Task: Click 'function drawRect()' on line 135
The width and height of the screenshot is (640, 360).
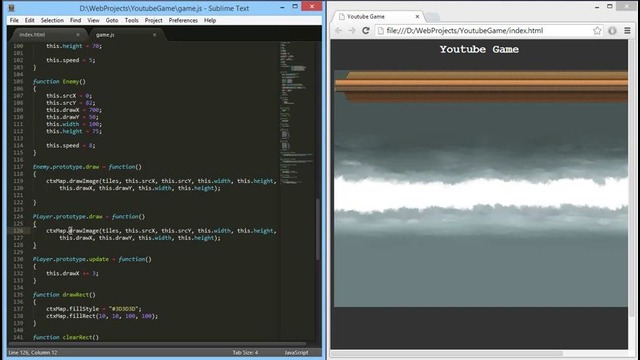Action: coord(64,295)
